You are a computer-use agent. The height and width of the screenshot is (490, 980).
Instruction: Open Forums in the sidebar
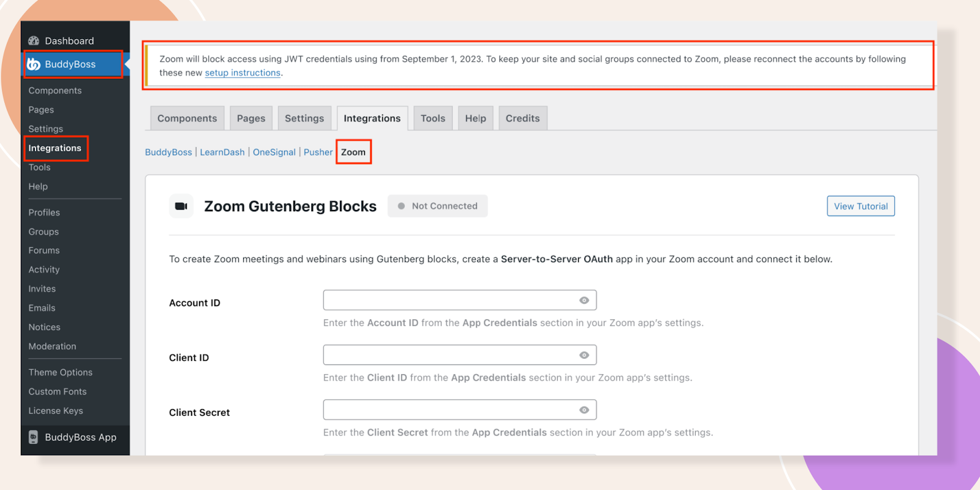pyautogui.click(x=44, y=251)
